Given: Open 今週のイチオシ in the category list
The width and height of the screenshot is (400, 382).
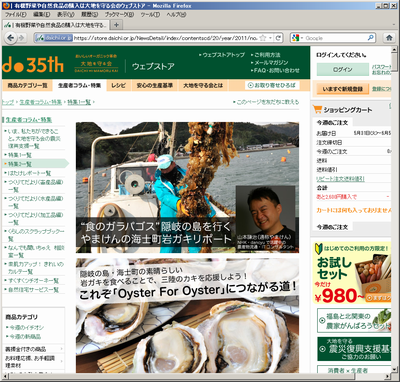Looking at the screenshot, I should (x=26, y=328).
